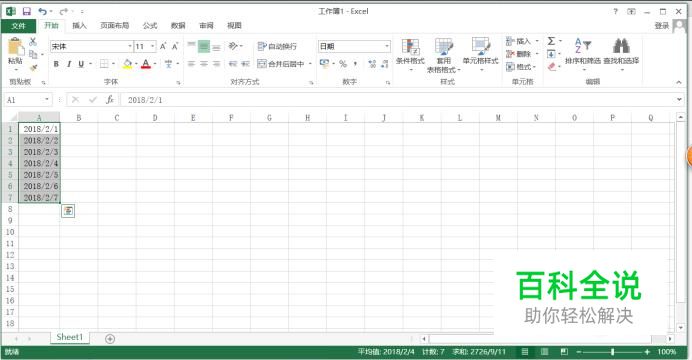Viewport: 692px width, 360px height.
Task: Toggle align text left
Action: 191,64
